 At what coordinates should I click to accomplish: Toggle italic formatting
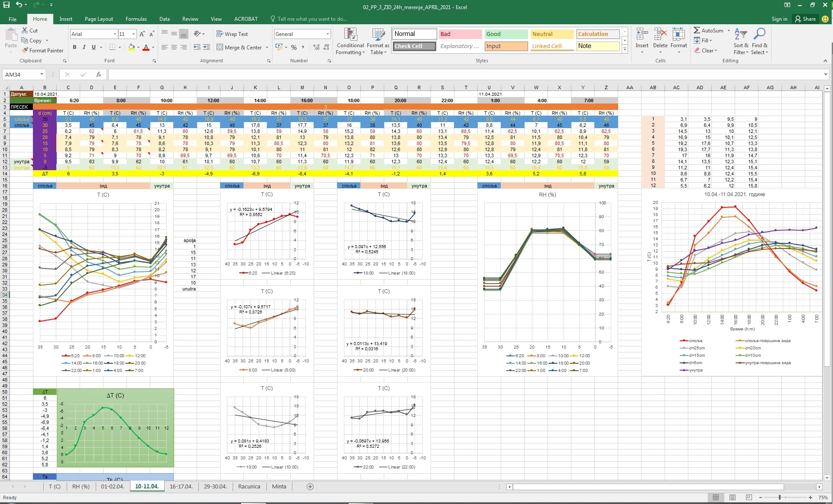[x=84, y=47]
